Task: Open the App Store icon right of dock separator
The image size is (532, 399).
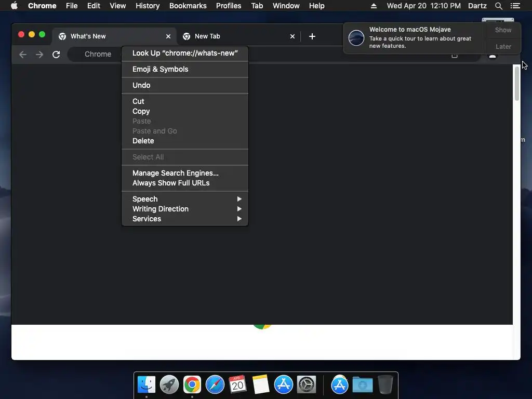Action: (340, 384)
